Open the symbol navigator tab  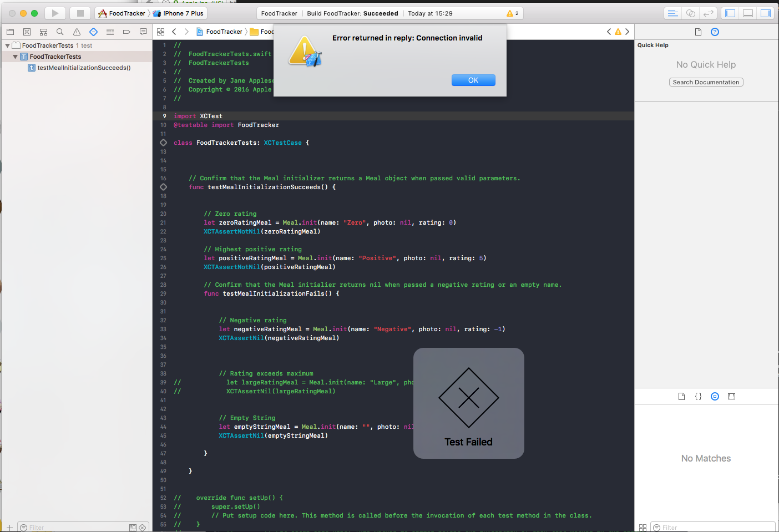[43, 32]
